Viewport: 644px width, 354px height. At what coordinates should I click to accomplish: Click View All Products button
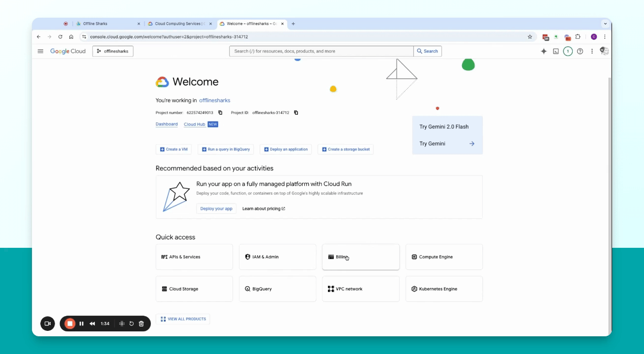183,319
